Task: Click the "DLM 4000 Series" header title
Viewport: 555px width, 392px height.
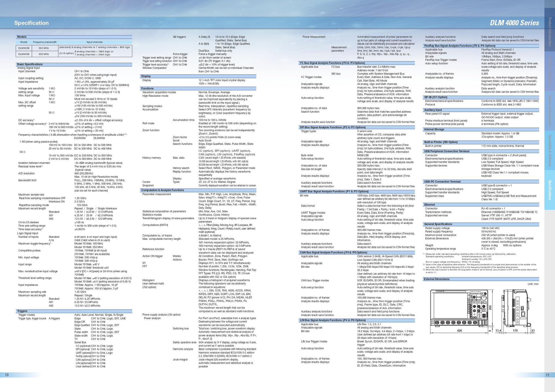Action: click(x=515, y=23)
